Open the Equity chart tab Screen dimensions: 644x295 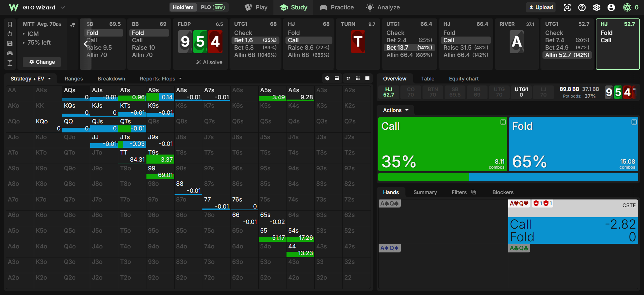coord(464,78)
